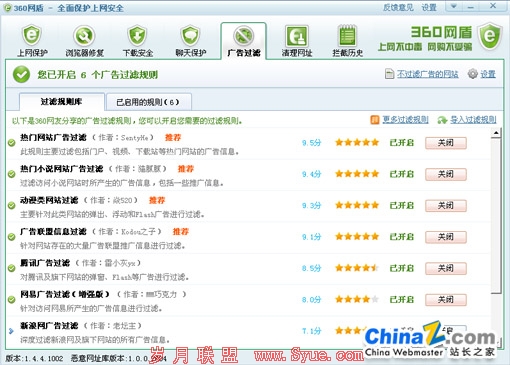Open the 上网保护 shield icon
The width and height of the screenshot is (510, 365).
(32, 35)
